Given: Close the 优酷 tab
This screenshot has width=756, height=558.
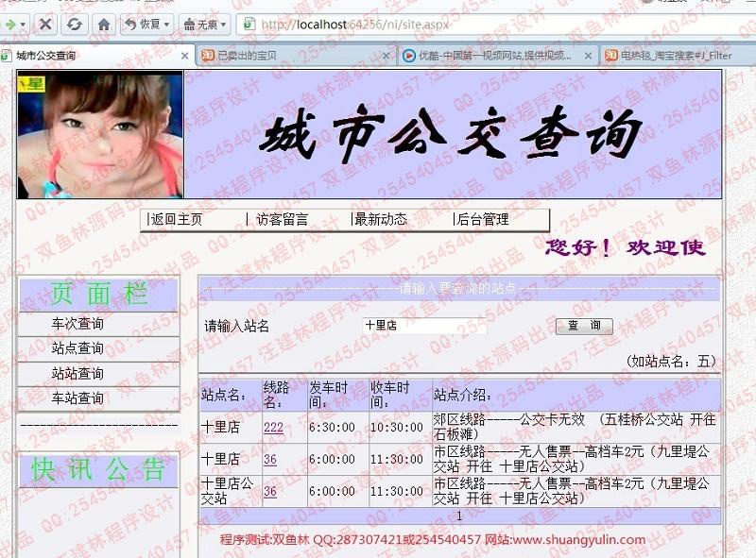Looking at the screenshot, I should pyautogui.click(x=588, y=56).
